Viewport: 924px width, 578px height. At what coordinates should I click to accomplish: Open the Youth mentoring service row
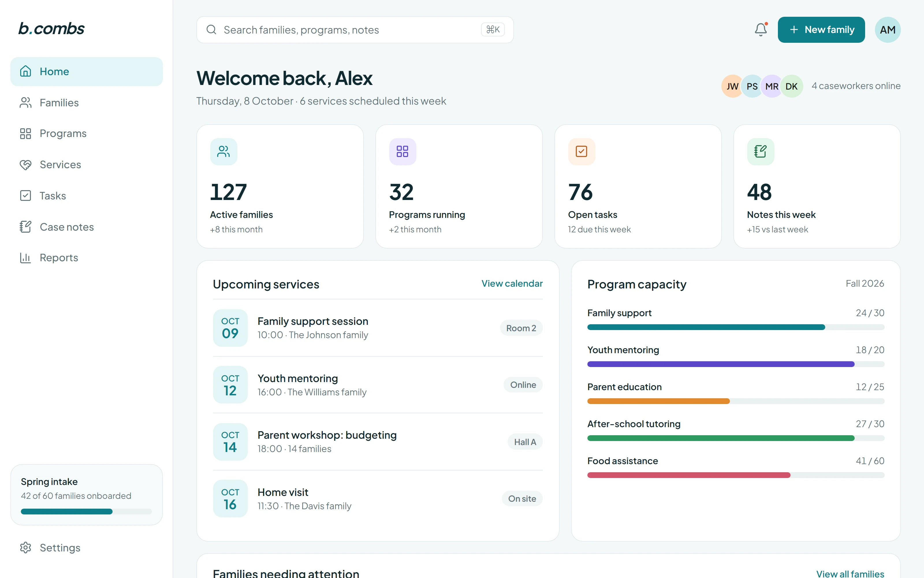point(378,385)
